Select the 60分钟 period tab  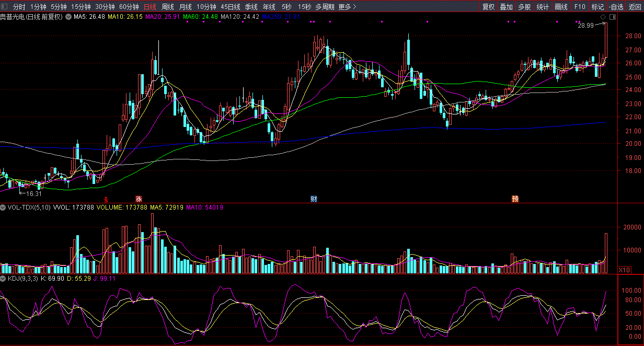point(129,7)
